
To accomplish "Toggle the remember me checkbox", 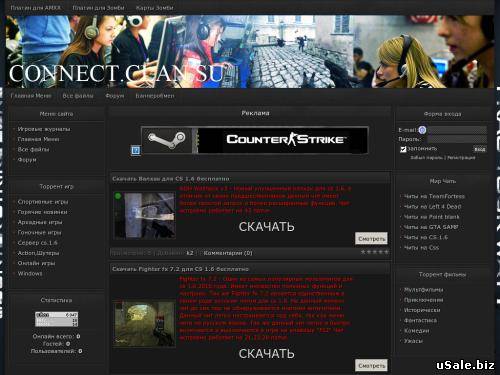I will [x=403, y=149].
